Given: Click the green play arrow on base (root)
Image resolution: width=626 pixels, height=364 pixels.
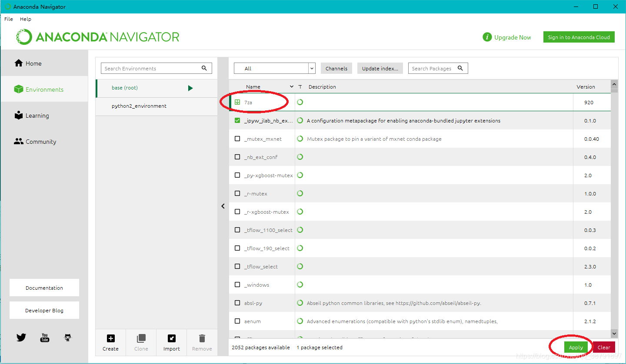Looking at the screenshot, I should coord(190,88).
